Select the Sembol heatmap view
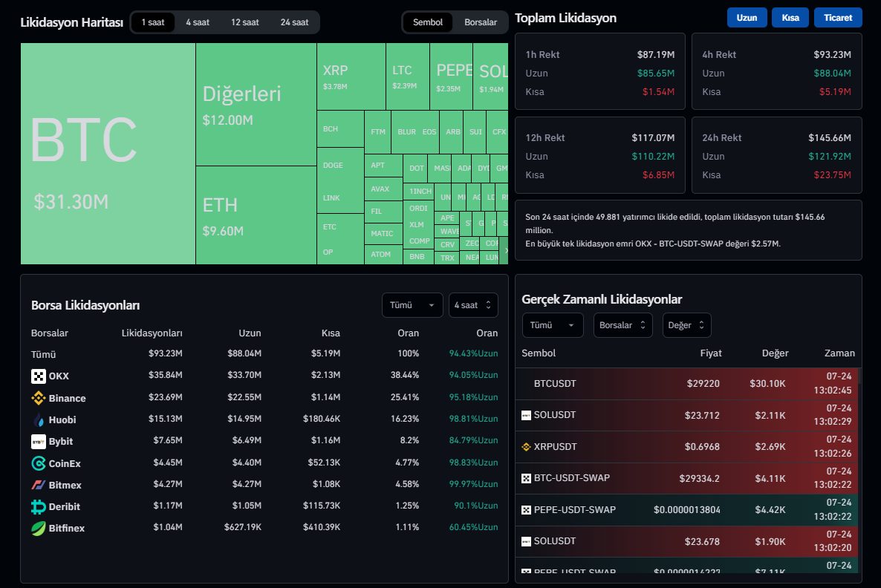The image size is (881, 588). pyautogui.click(x=428, y=22)
